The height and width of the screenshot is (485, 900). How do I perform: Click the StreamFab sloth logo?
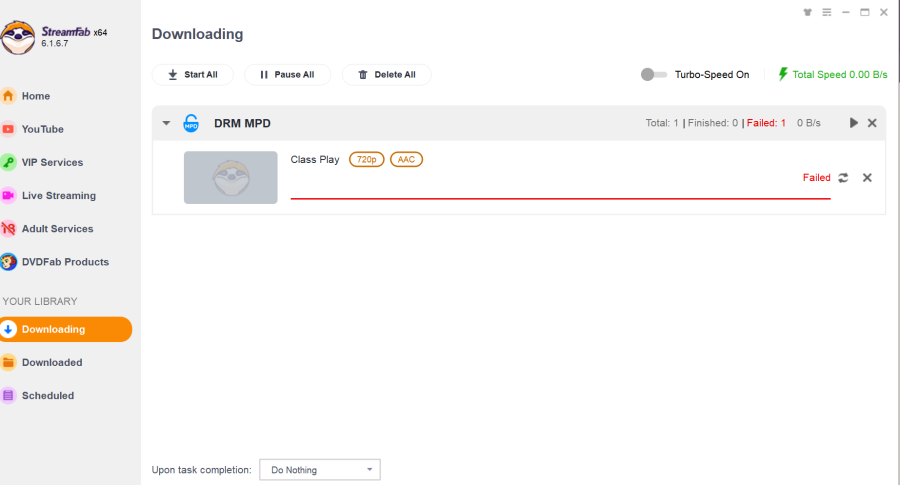(x=18, y=37)
